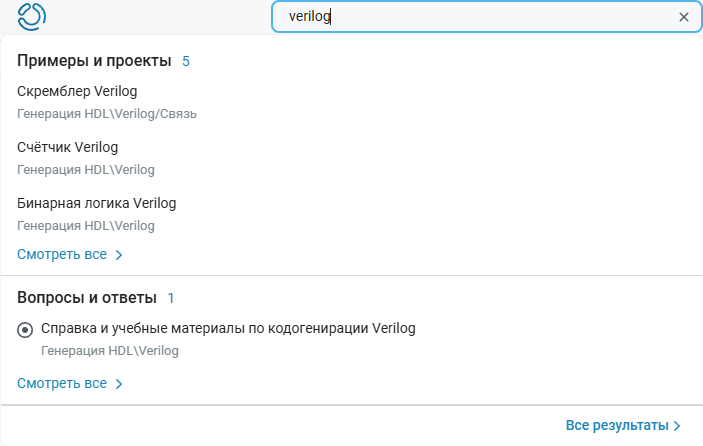
Task: Open the Бинарная логика Verilog example
Action: (x=96, y=203)
